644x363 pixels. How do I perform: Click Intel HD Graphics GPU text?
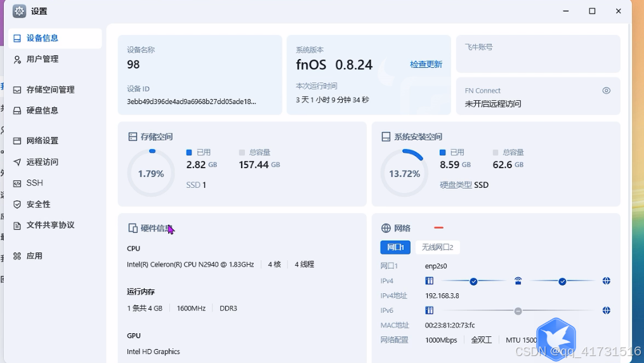click(153, 352)
